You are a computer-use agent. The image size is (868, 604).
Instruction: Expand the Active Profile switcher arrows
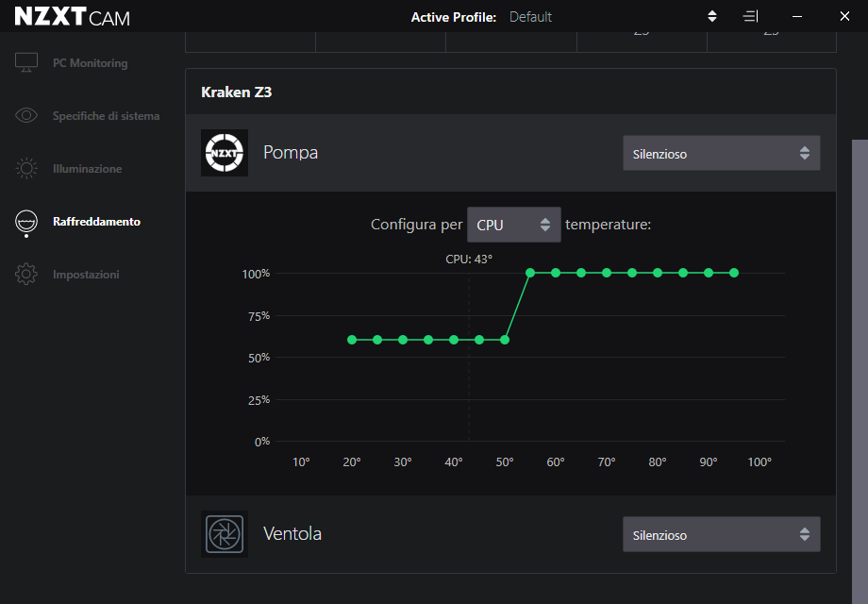coord(712,17)
